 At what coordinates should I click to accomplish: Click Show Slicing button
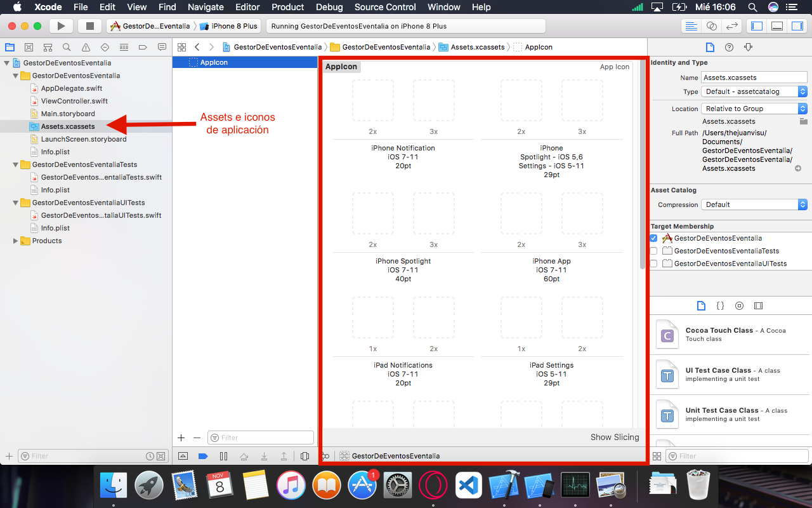click(x=615, y=437)
